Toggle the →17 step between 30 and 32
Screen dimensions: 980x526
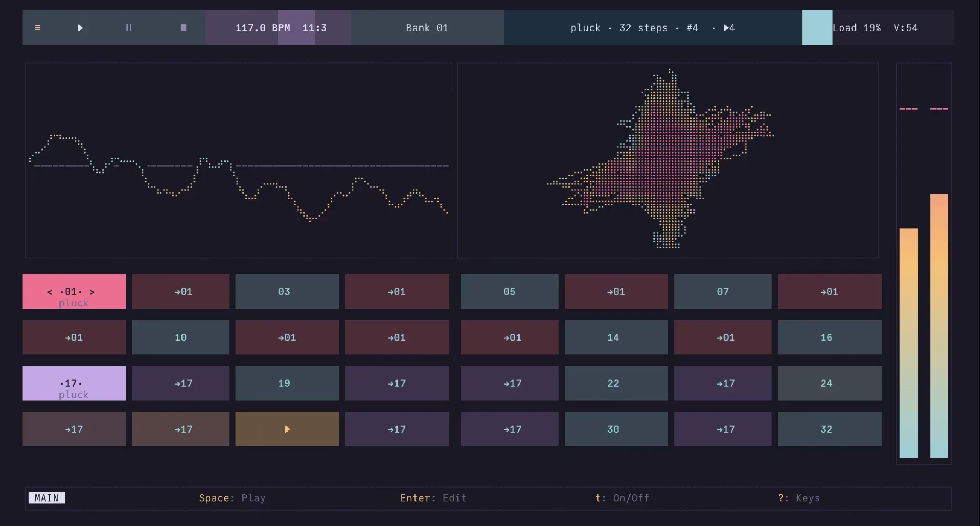(x=723, y=429)
